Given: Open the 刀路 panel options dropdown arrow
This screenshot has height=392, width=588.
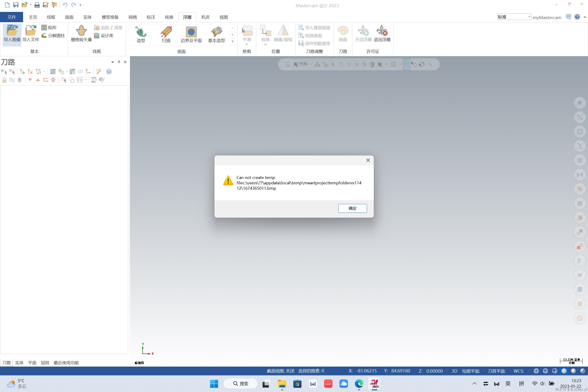Looking at the screenshot, I should 112,62.
